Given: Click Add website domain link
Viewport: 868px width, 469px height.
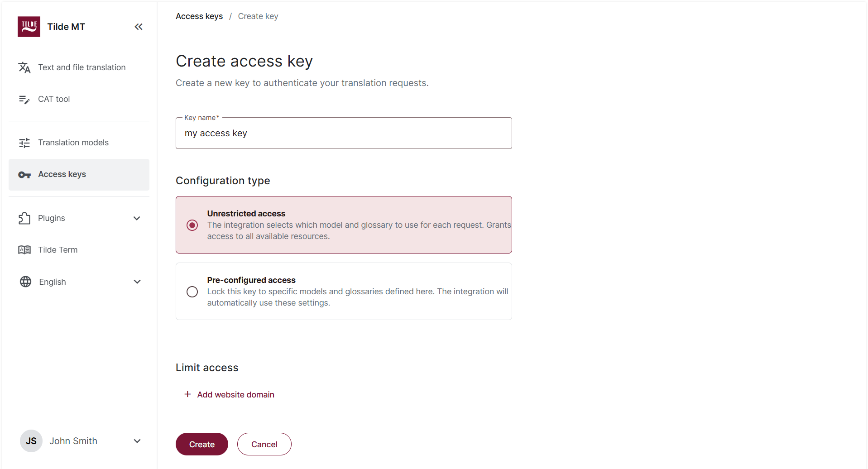Looking at the screenshot, I should point(229,394).
